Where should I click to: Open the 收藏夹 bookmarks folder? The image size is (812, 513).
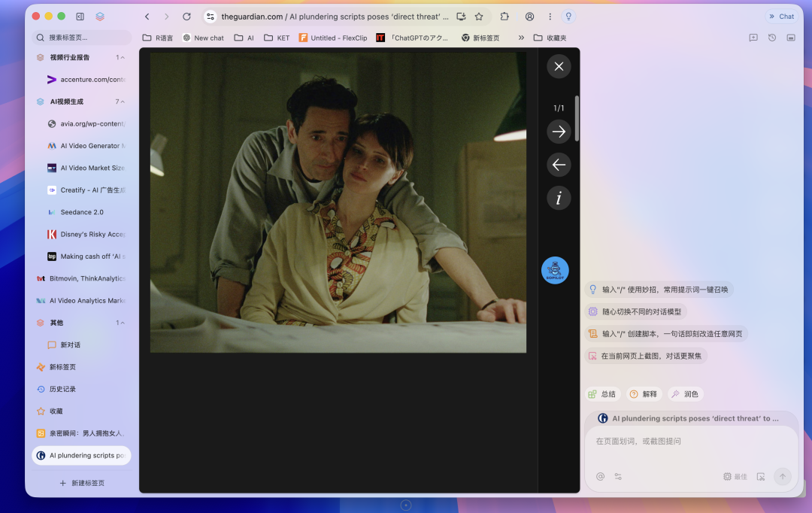click(550, 38)
